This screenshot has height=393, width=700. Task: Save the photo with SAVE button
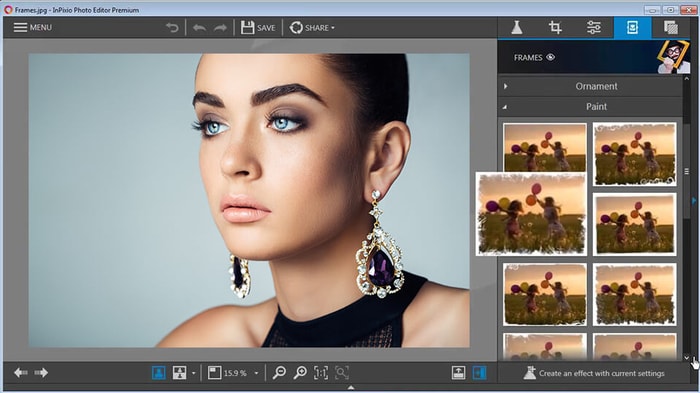point(258,28)
